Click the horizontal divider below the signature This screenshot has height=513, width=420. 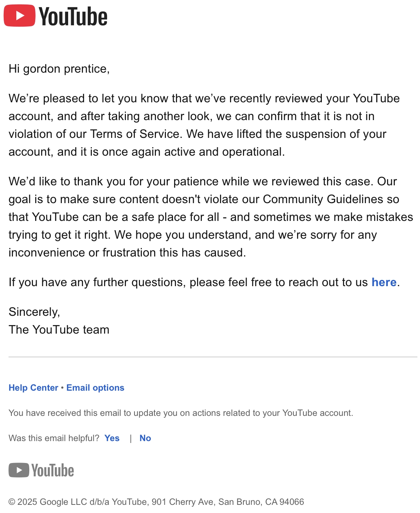click(213, 357)
